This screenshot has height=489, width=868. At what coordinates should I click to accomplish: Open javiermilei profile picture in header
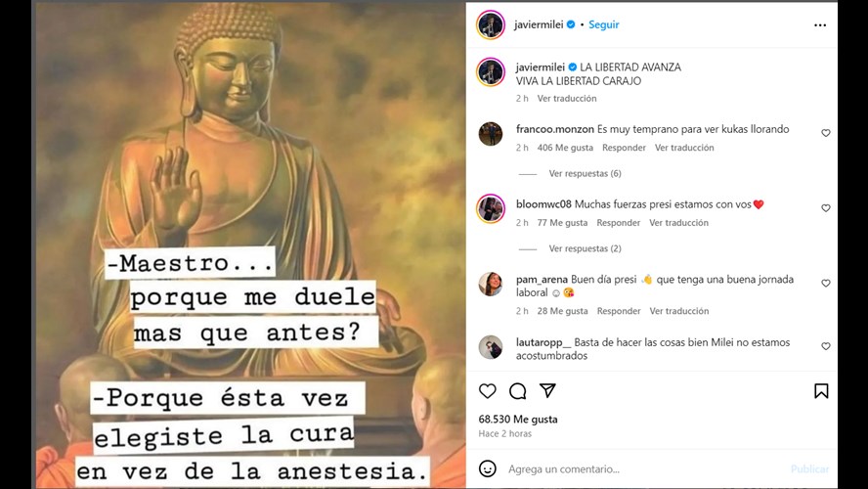491,24
